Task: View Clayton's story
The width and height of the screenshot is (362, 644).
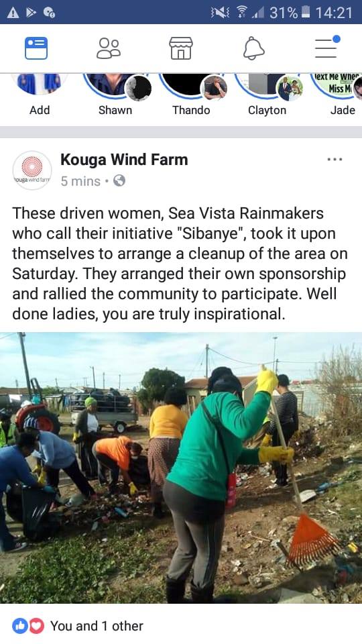Action: 267,95
